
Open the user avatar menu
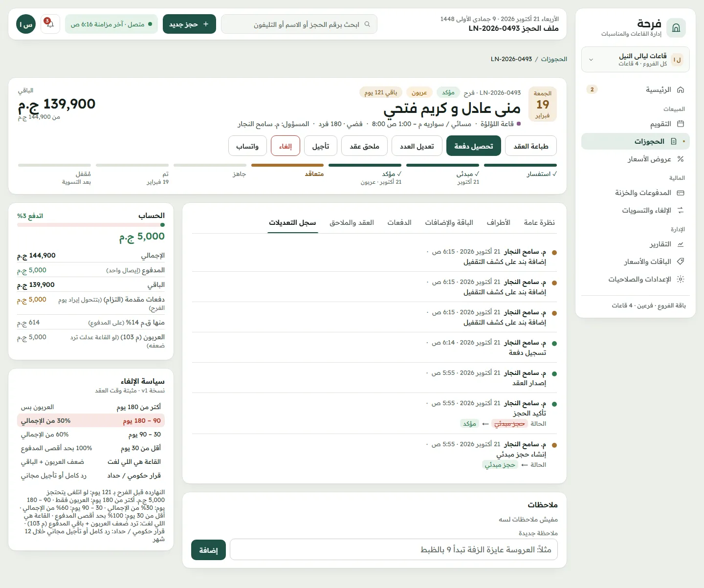26,24
